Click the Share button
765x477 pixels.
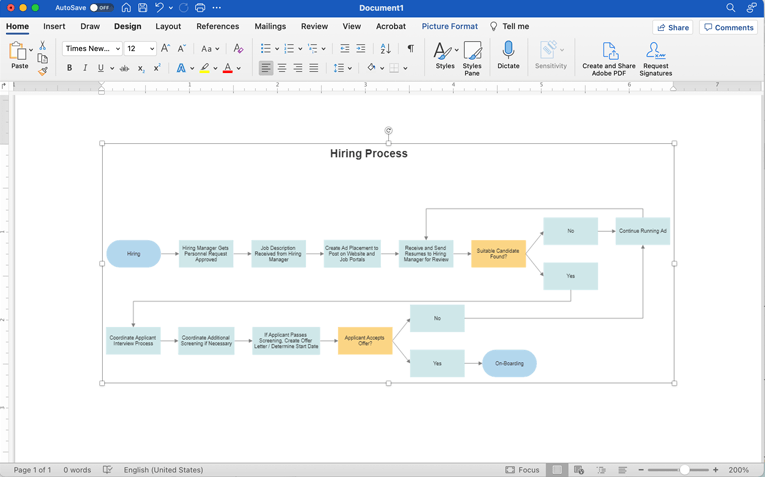click(673, 27)
